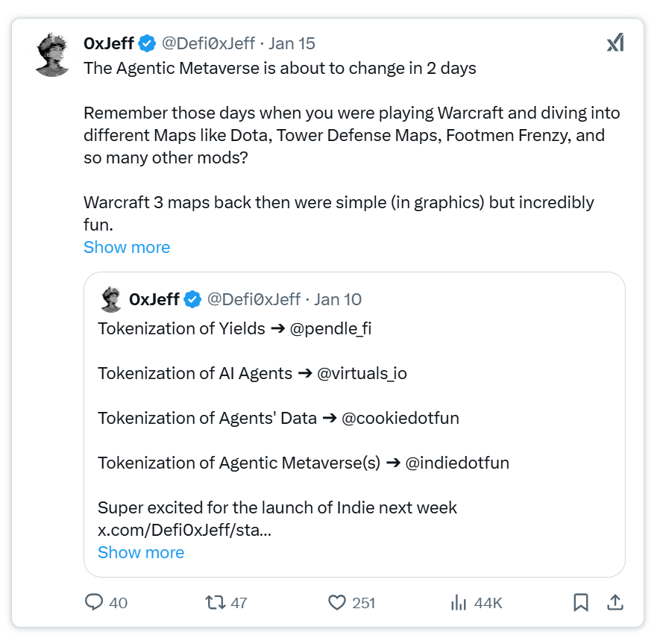Screen dimensions: 657x644
Task: Open the @cookiedotfun mention
Action: click(400, 418)
